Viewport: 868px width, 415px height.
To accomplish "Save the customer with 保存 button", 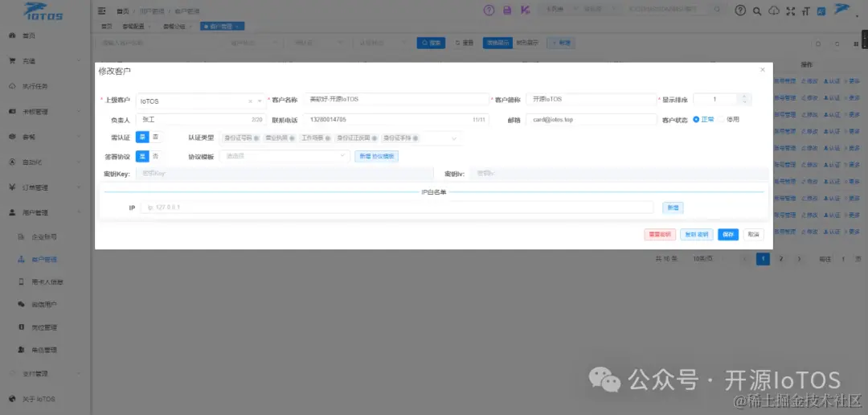I will pyautogui.click(x=728, y=234).
